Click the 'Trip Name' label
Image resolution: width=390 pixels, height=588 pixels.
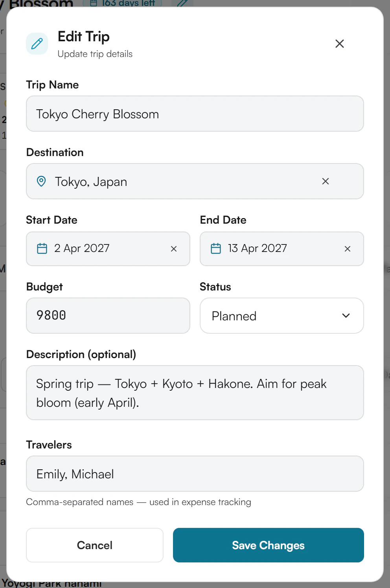coord(52,85)
